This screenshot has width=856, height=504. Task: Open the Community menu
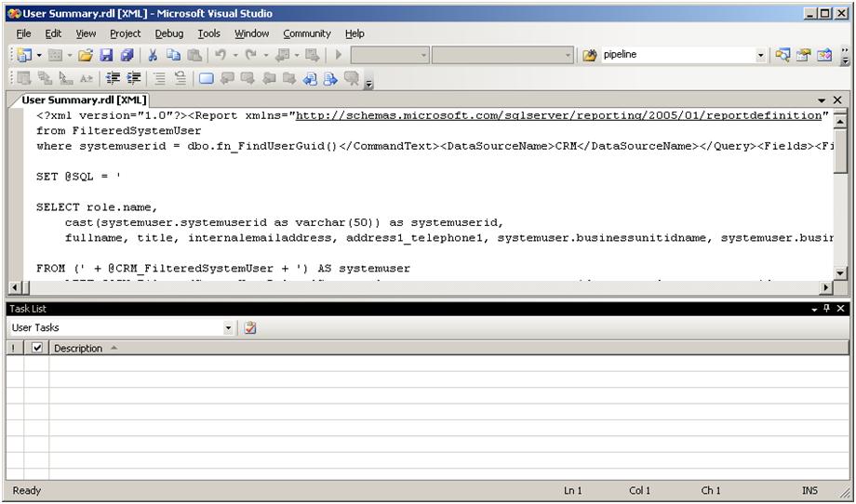307,33
